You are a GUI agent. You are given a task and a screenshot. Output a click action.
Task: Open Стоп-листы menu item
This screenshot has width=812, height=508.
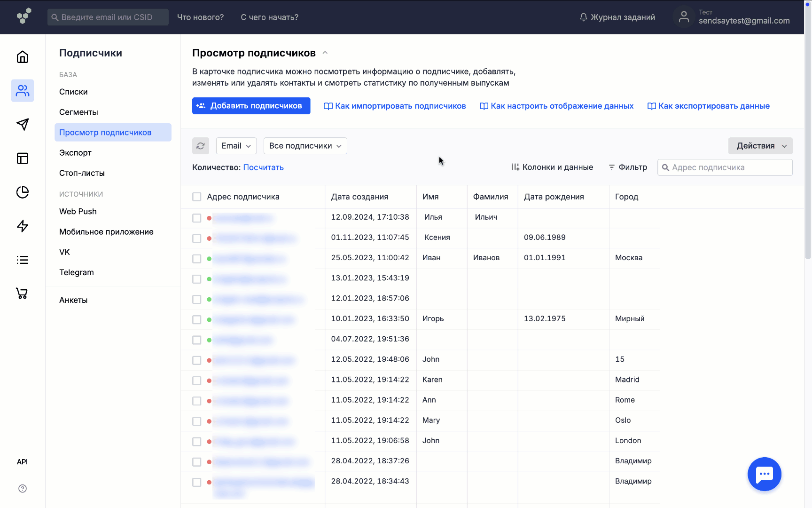82,173
